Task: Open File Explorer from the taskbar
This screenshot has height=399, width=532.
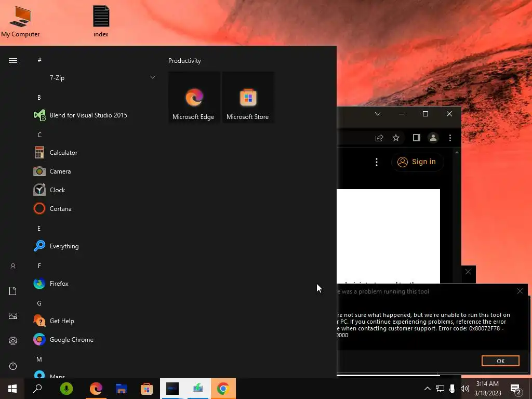Action: tap(121, 389)
